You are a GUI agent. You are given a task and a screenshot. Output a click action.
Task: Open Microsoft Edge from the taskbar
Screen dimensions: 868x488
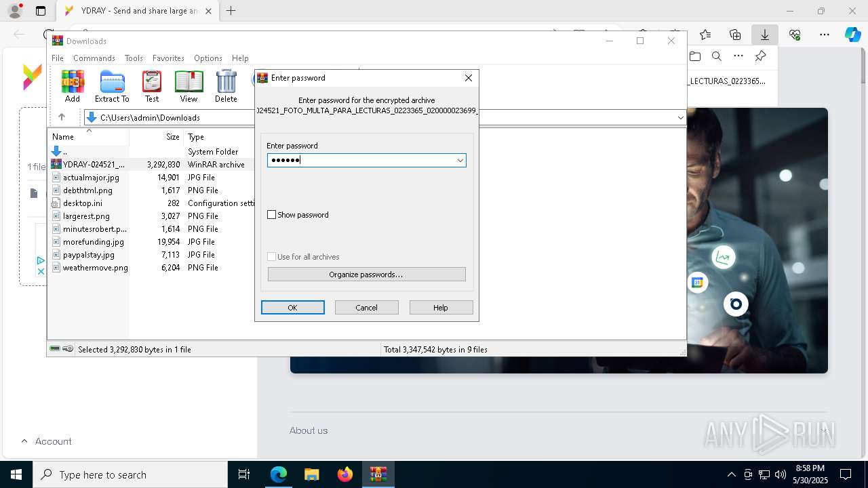(279, 474)
